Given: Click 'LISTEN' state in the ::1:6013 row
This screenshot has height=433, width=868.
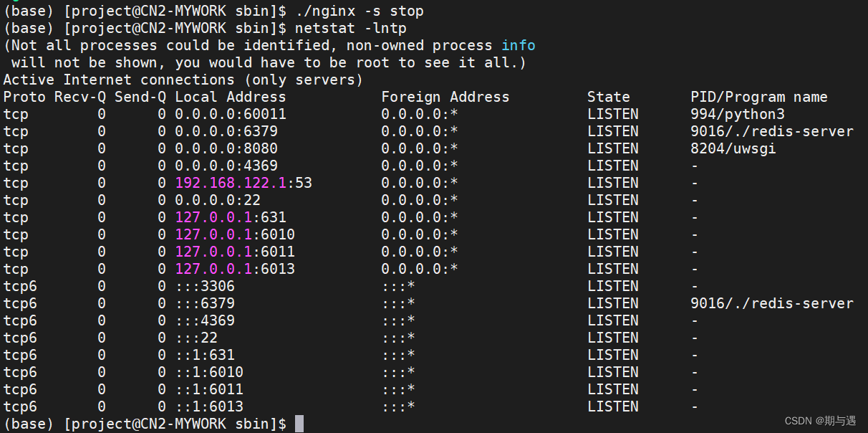Looking at the screenshot, I should click(613, 407).
